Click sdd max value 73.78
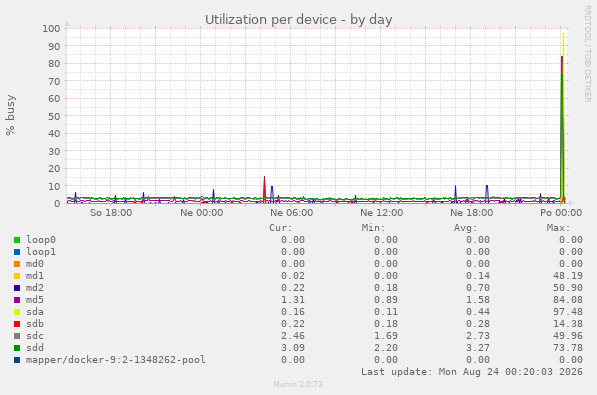This screenshot has width=597, height=395. tap(568, 348)
